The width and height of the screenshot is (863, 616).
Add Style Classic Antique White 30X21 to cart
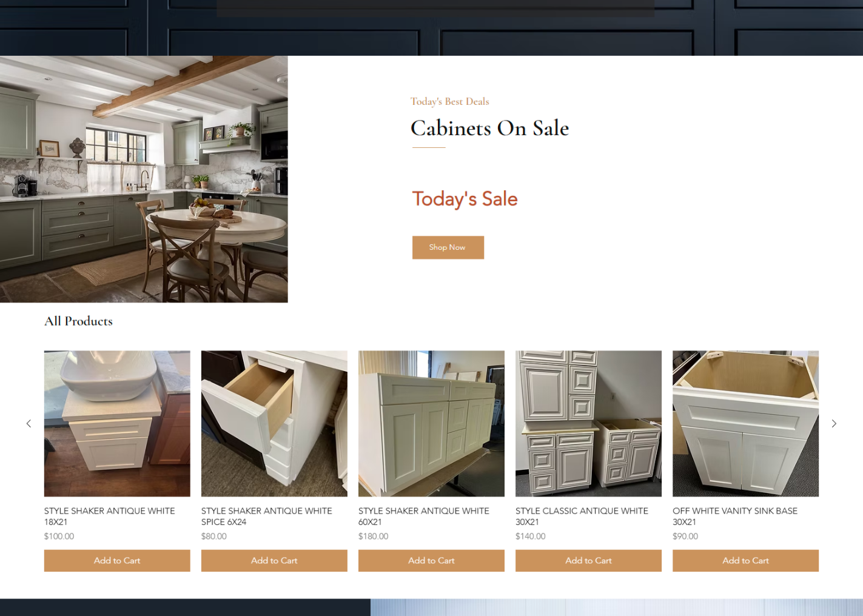(x=588, y=561)
